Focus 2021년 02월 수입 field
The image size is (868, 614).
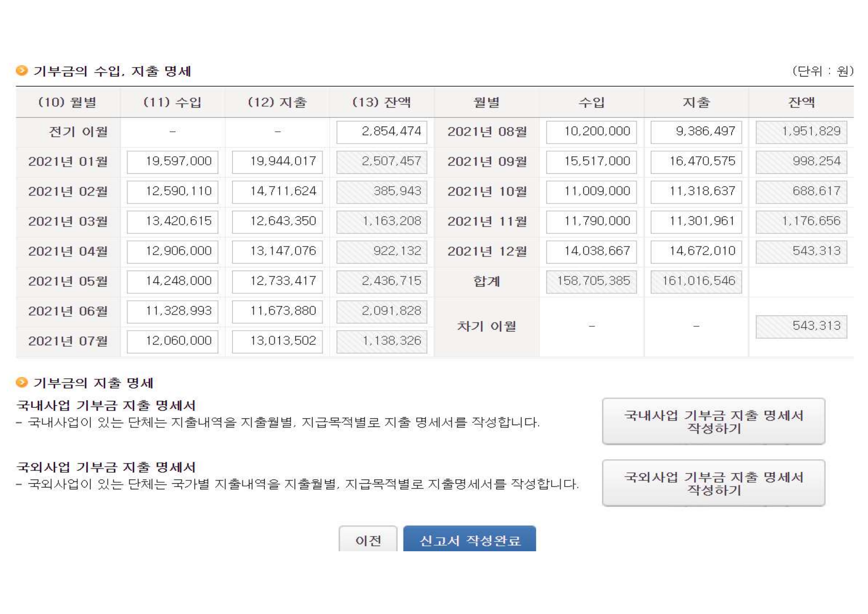pyautogui.click(x=173, y=192)
